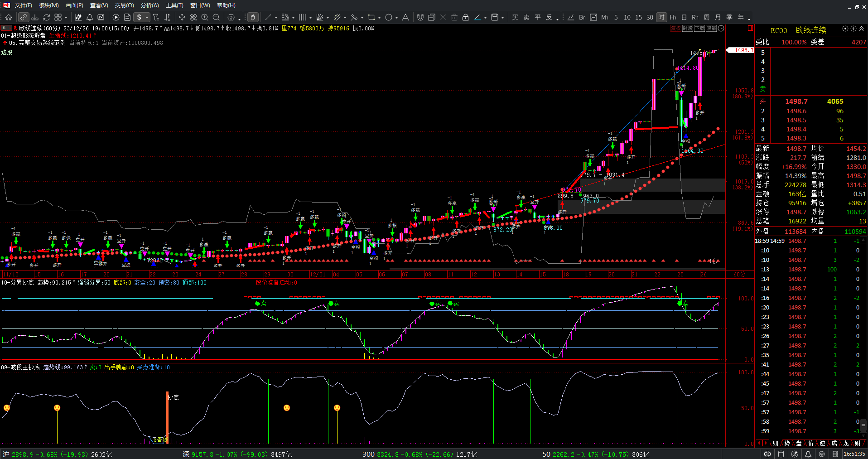Select the ellipse drawing tool
Screen dimensions: 868x459
[x=389, y=17]
